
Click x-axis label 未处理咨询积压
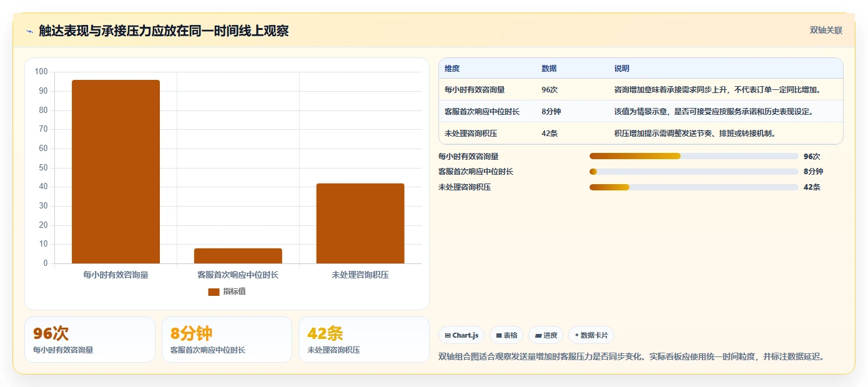pyautogui.click(x=360, y=275)
